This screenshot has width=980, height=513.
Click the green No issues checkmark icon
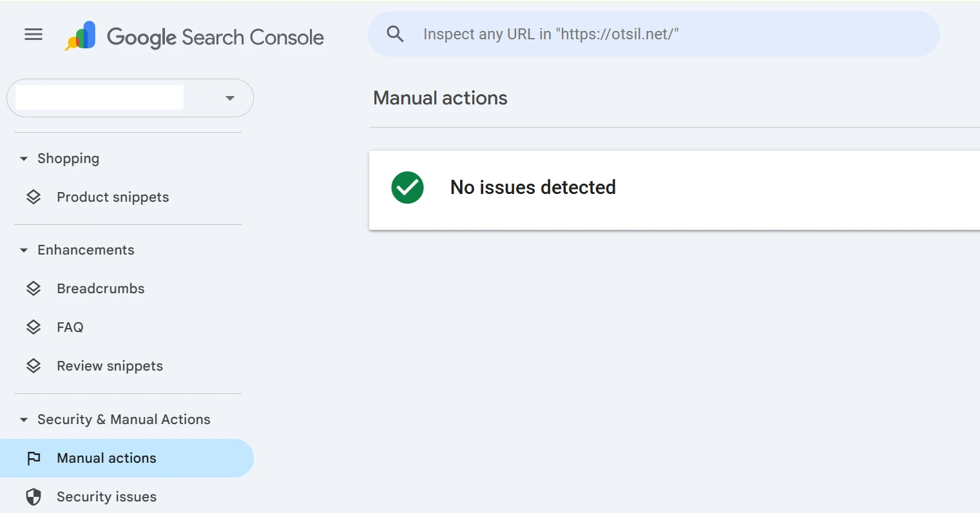[407, 188]
